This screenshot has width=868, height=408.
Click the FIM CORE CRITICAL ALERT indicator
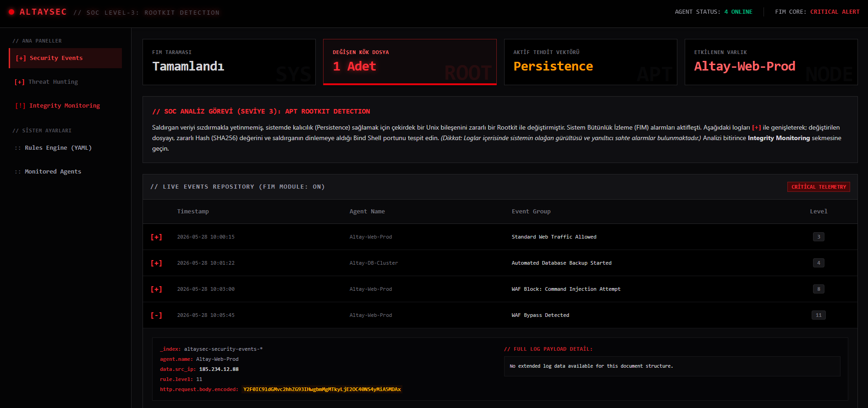click(817, 12)
